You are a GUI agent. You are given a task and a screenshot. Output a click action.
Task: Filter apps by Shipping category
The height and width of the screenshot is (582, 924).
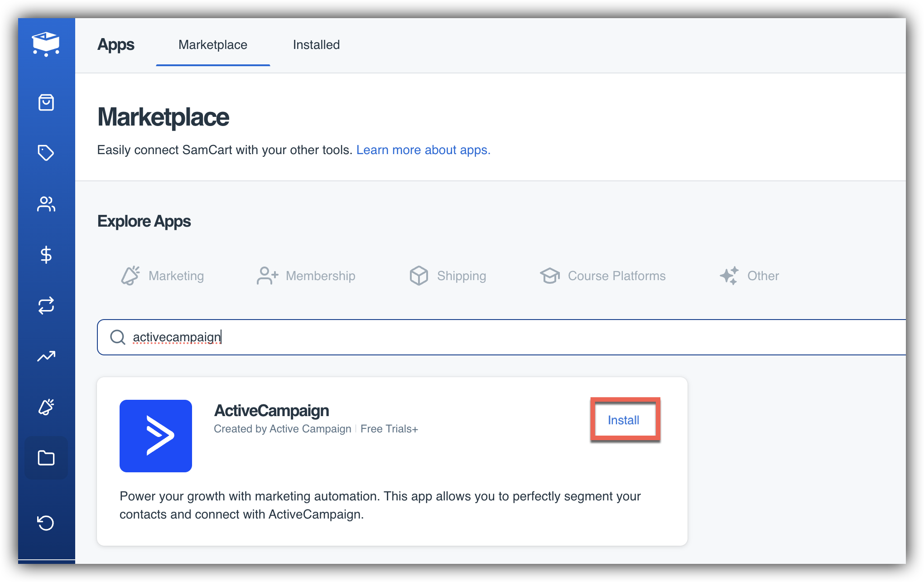448,276
